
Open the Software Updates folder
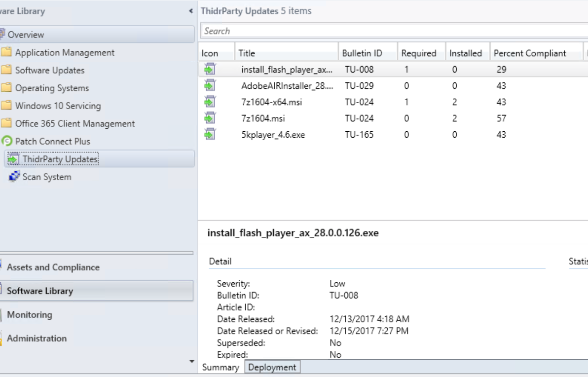[49, 70]
